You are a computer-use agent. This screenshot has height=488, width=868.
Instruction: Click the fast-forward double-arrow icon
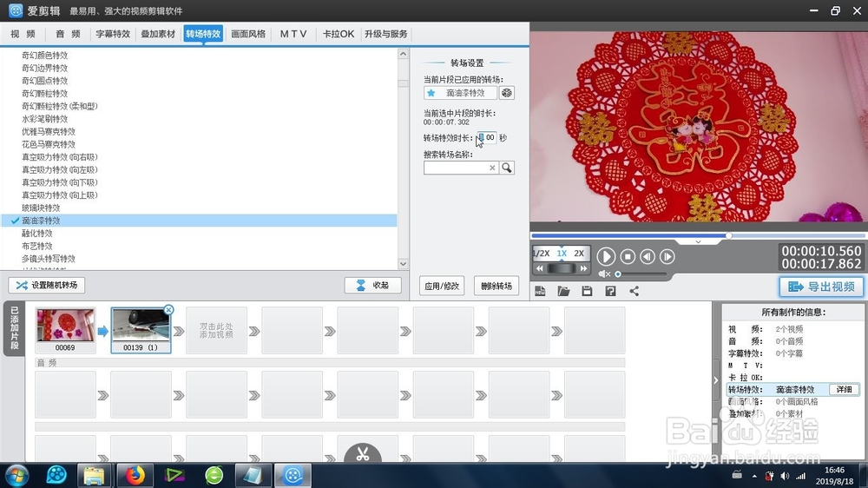583,268
